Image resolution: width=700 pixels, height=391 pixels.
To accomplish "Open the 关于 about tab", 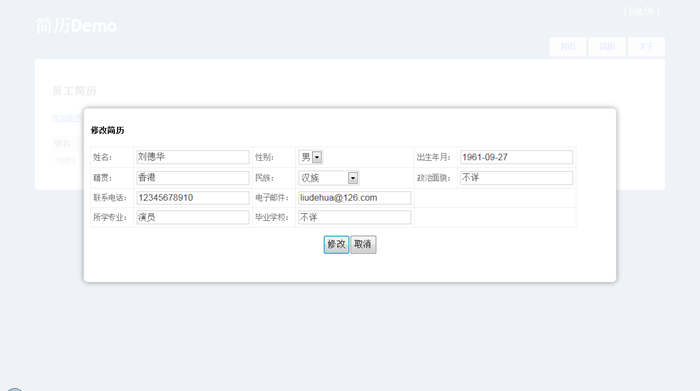I will tap(646, 47).
